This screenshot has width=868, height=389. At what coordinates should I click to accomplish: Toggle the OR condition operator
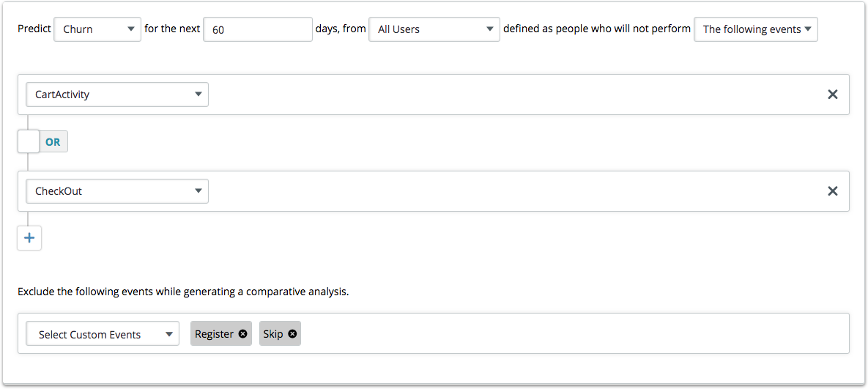coord(53,142)
